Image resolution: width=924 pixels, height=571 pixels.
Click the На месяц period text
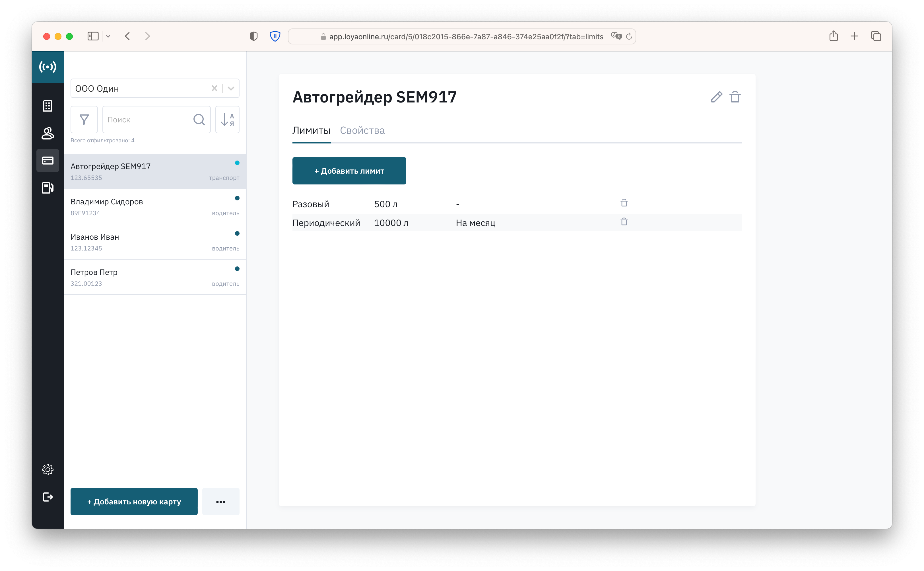click(x=476, y=223)
